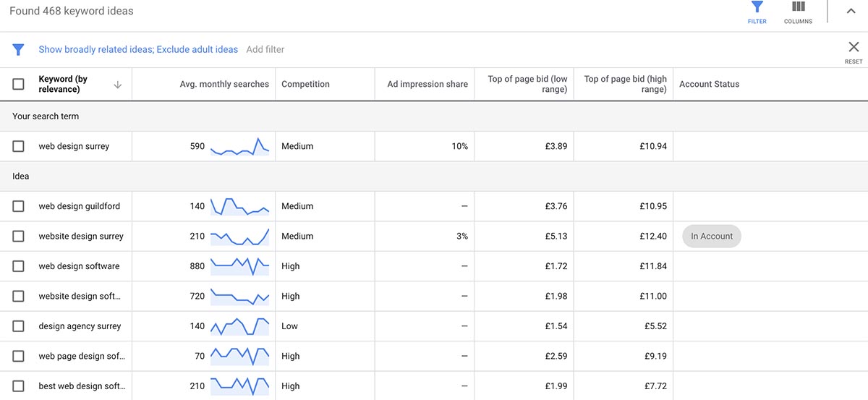
Task: Click keyword text web design guildford
Action: 80,206
